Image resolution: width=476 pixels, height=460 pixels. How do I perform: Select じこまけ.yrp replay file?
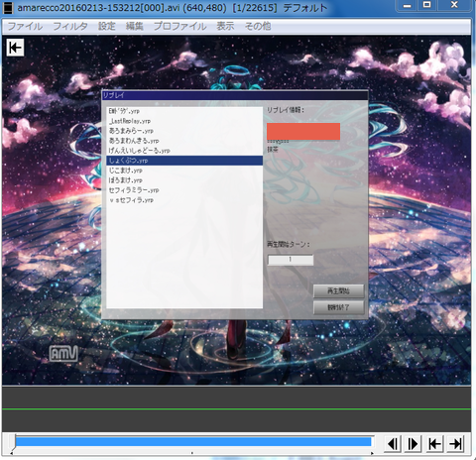(184, 171)
